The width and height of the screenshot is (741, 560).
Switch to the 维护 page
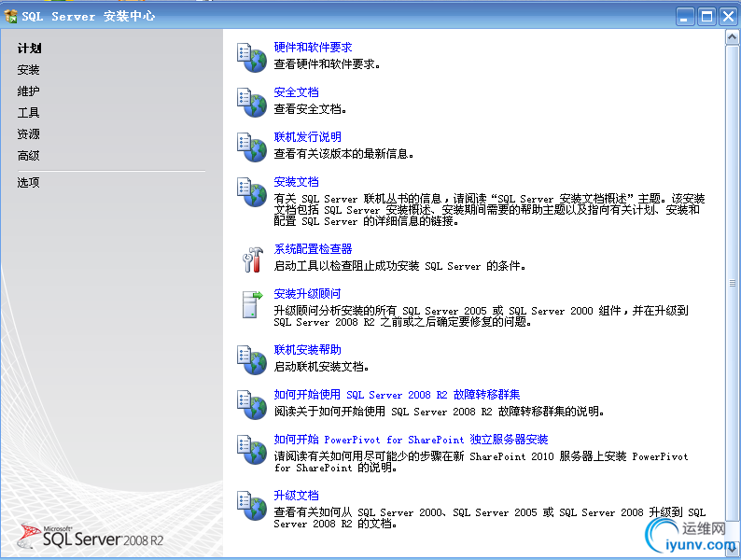click(28, 91)
